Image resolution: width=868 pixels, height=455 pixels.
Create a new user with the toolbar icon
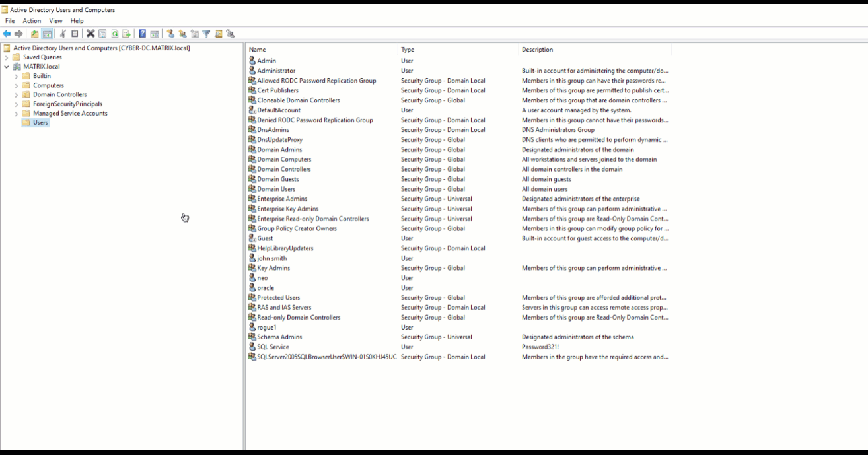(x=170, y=34)
